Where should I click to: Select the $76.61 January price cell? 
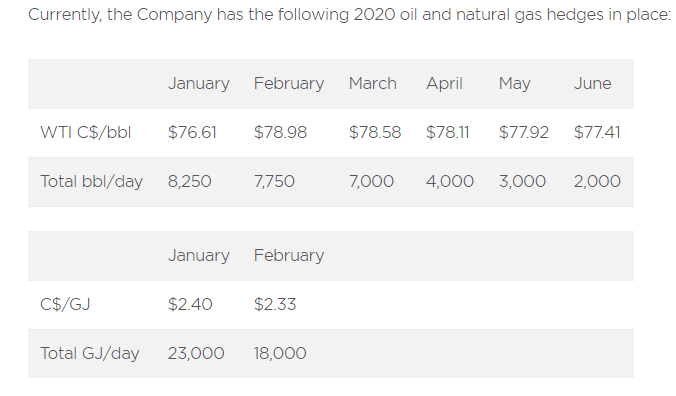click(192, 132)
